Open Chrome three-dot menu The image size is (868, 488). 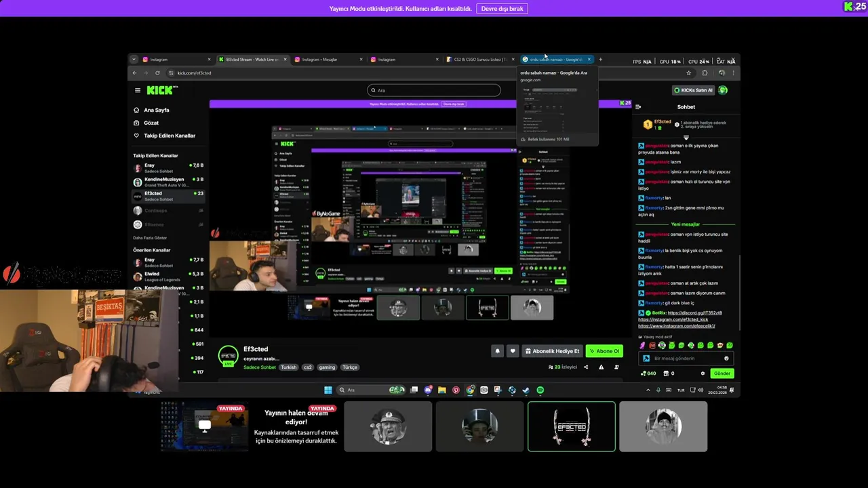[x=733, y=73]
